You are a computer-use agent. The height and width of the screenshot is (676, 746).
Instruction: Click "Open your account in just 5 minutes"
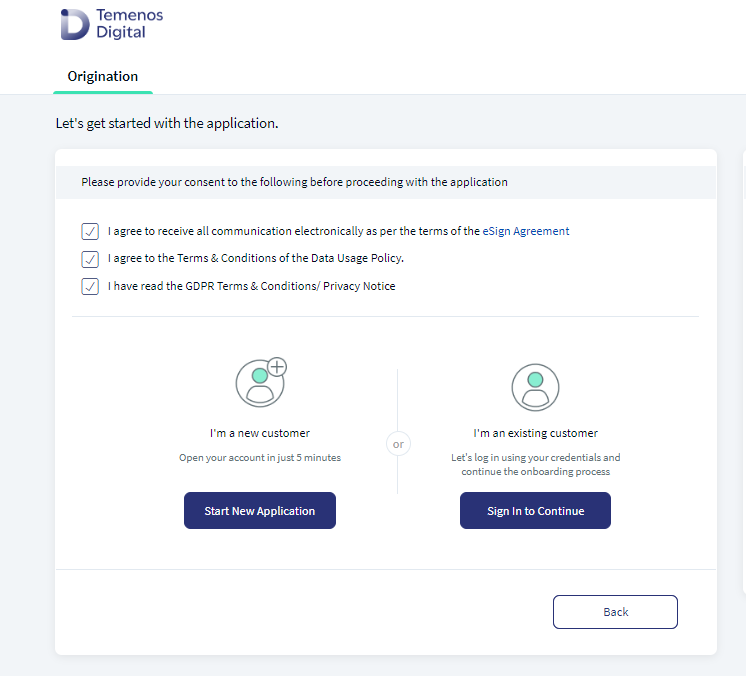tap(260, 458)
